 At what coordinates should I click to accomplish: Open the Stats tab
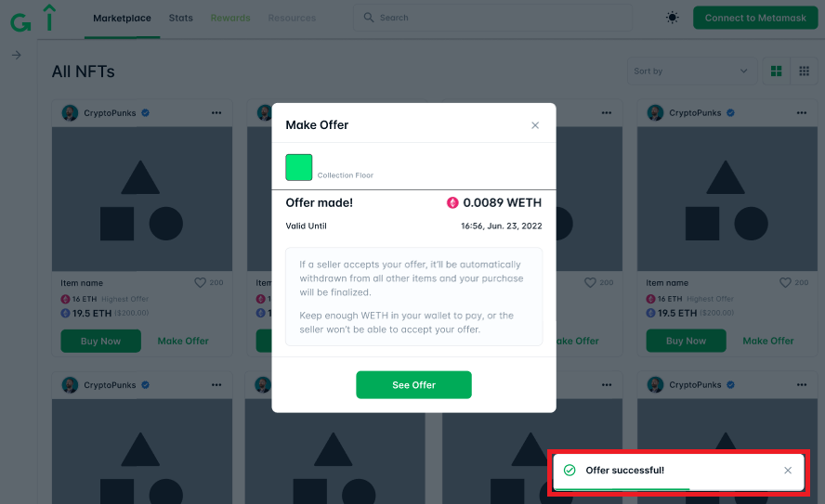click(x=180, y=18)
